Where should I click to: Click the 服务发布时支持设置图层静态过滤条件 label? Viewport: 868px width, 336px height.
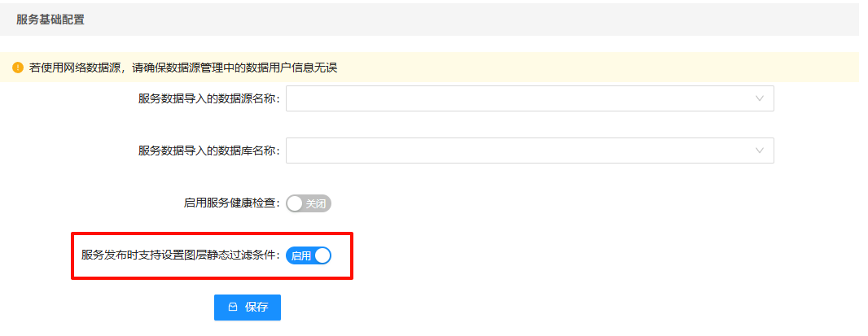coord(180,255)
